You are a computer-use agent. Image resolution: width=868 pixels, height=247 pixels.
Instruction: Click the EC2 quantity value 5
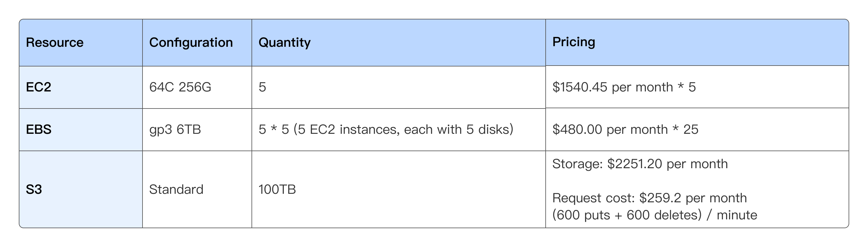(262, 87)
